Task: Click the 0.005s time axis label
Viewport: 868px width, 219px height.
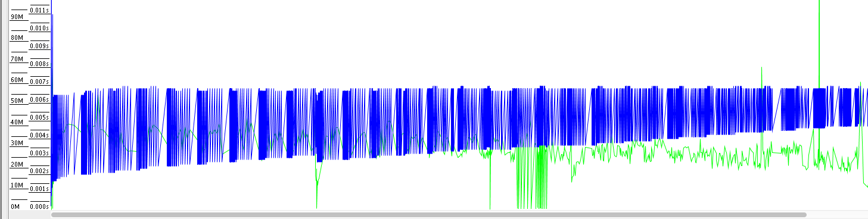Action: tap(39, 117)
